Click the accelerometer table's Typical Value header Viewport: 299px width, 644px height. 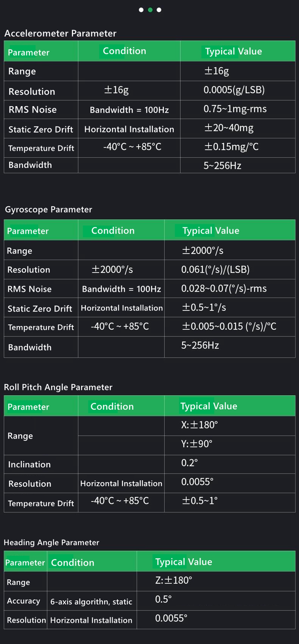[233, 51]
